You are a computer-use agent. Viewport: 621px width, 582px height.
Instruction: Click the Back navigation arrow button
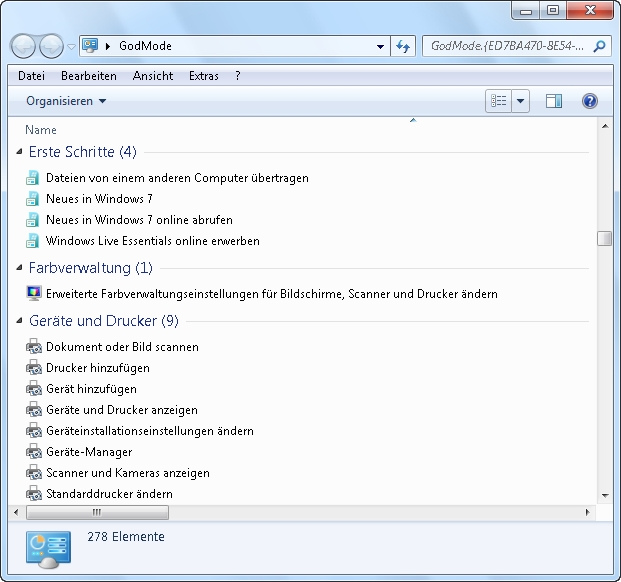(x=24, y=46)
